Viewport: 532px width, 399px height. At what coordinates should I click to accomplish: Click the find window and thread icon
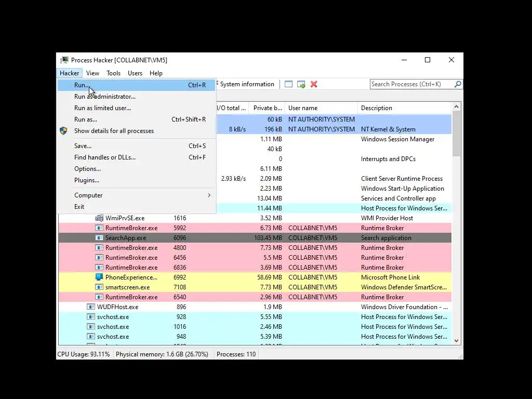tap(301, 84)
